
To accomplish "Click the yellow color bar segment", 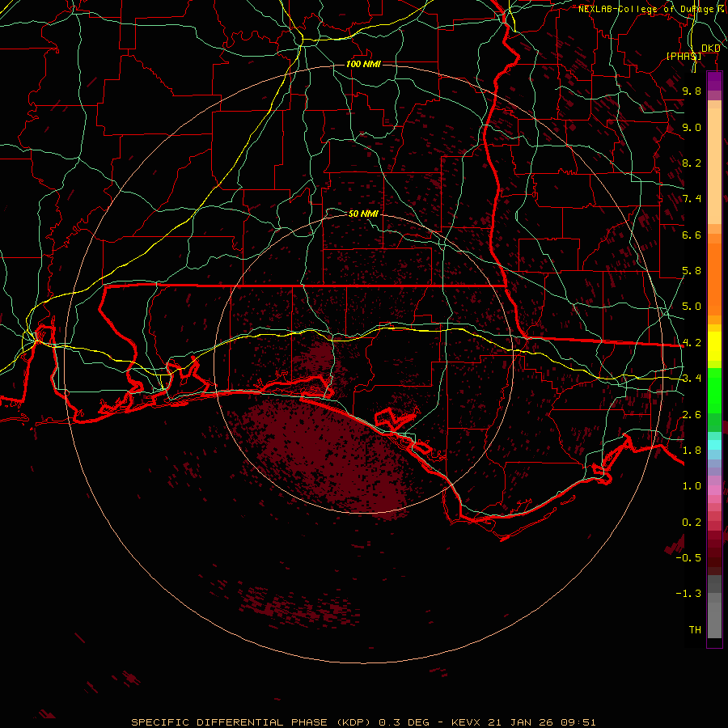I will [714, 346].
